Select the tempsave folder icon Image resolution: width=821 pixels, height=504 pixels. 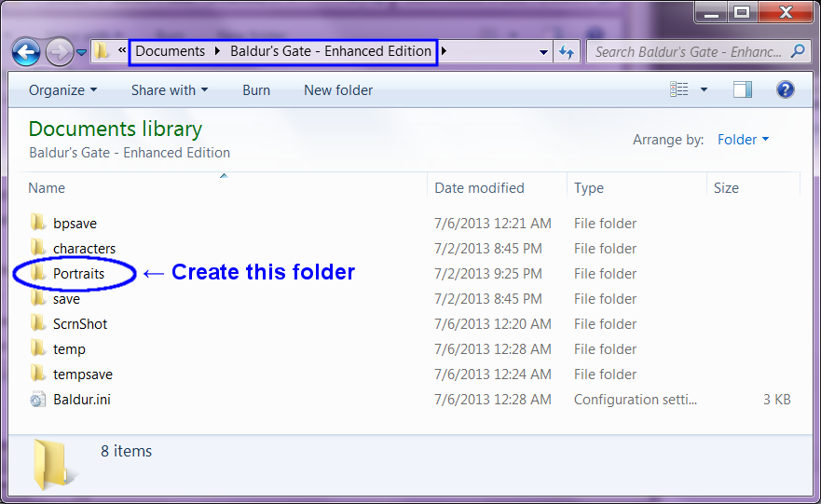coord(37,374)
